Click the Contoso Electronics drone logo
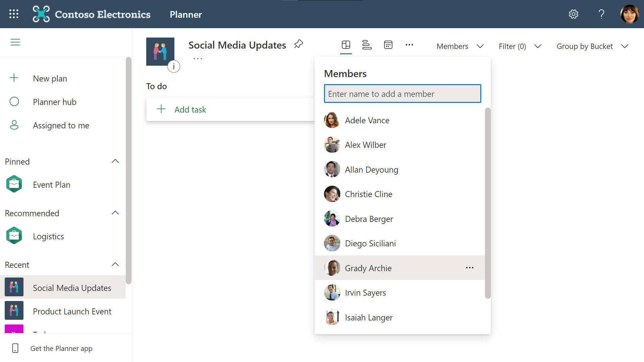Screen dimensions: 644x362 coord(41,14)
